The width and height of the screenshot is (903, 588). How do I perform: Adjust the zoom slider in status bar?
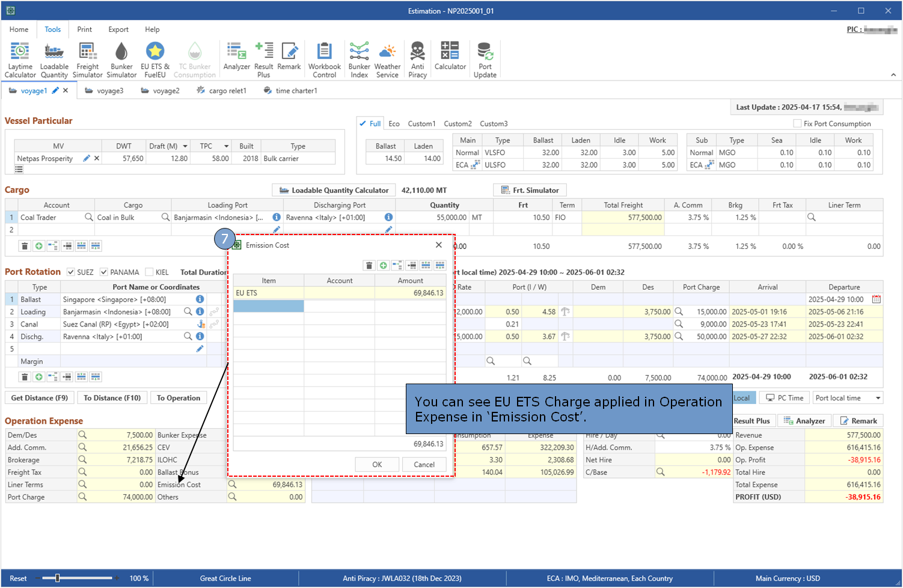(58, 578)
